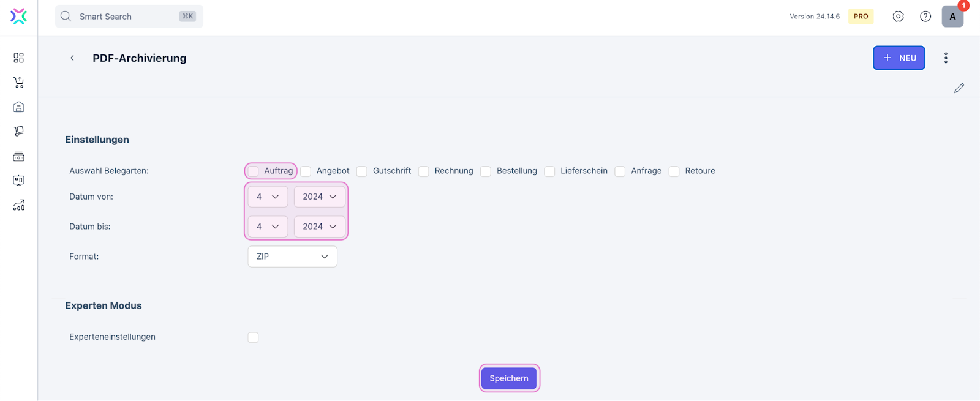This screenshot has width=980, height=401.
Task: Click the Speichern button
Action: click(x=509, y=378)
